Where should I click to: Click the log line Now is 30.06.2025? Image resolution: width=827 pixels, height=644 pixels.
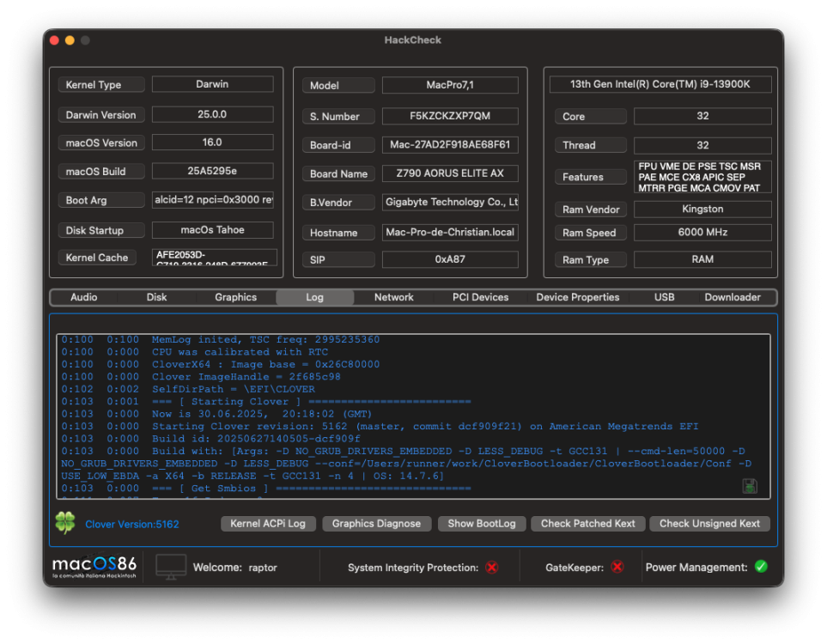[x=216, y=414]
